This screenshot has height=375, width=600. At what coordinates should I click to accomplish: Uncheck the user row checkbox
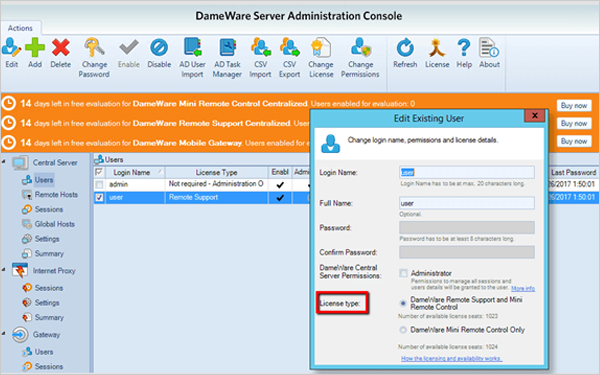tap(99, 197)
